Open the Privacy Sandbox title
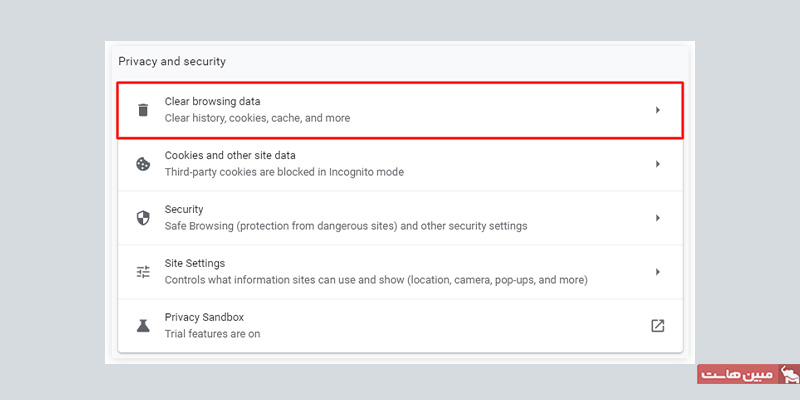The height and width of the screenshot is (400, 800). pyautogui.click(x=204, y=318)
